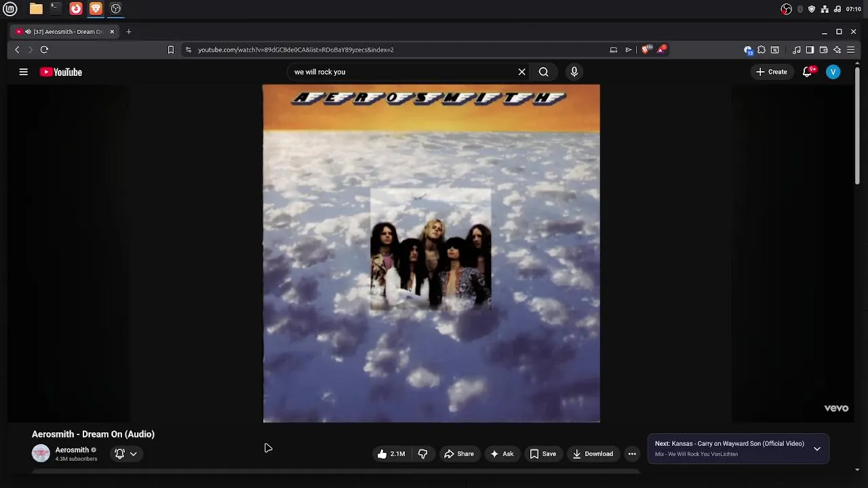The width and height of the screenshot is (868, 488).
Task: Toggle the browser sidebar panel
Action: pyautogui.click(x=810, y=49)
